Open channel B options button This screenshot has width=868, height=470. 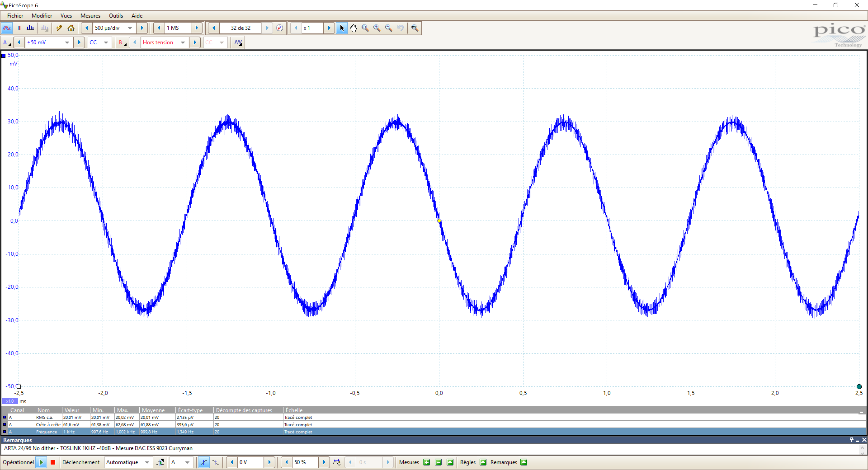122,42
